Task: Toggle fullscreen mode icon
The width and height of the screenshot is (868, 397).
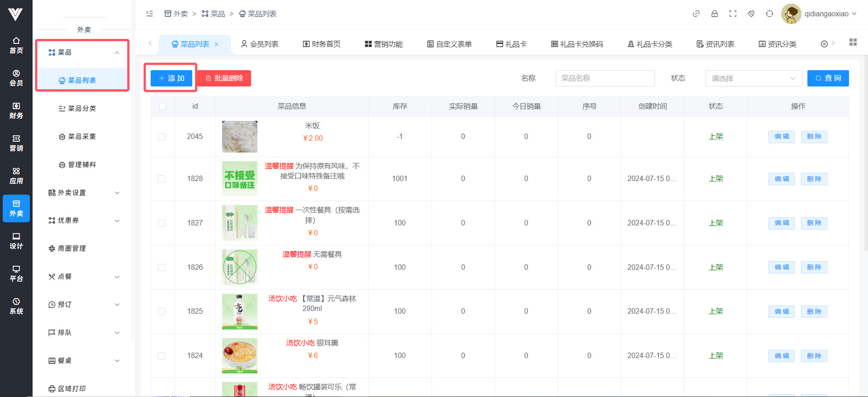Action: (733, 14)
